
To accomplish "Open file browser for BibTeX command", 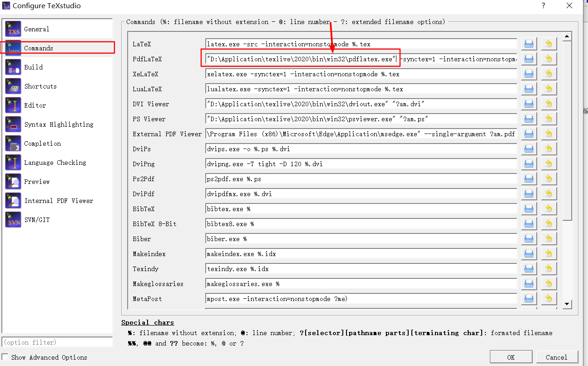I will [x=529, y=208].
